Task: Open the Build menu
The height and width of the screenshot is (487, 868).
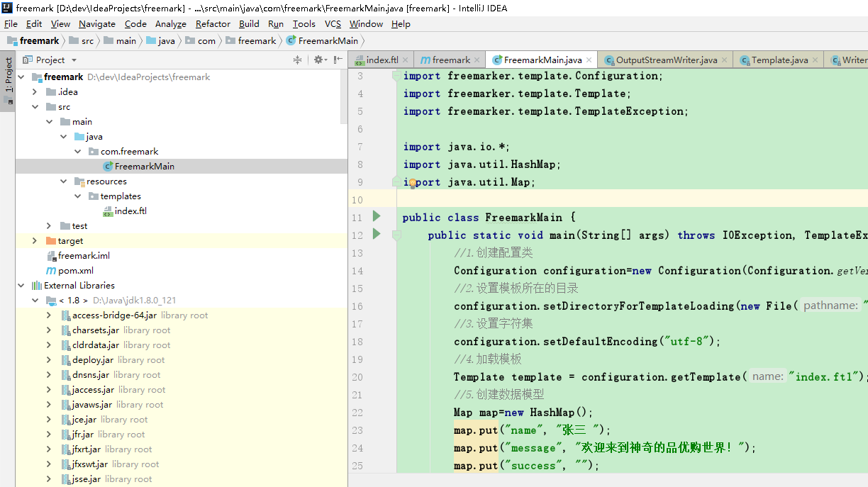Action: click(x=249, y=23)
